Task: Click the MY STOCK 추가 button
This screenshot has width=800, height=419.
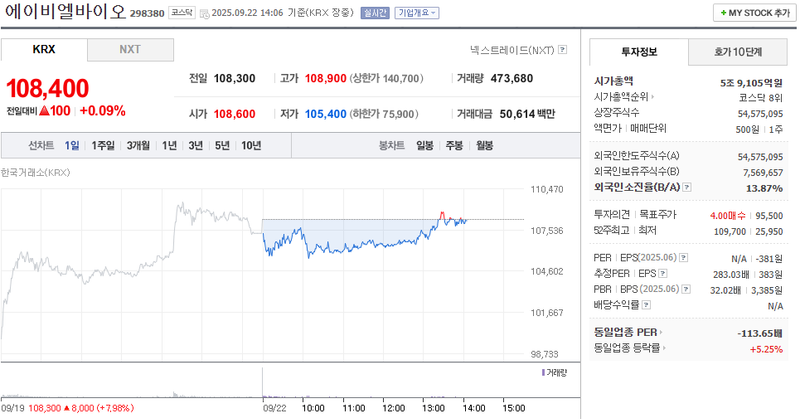Action: pyautogui.click(x=755, y=13)
